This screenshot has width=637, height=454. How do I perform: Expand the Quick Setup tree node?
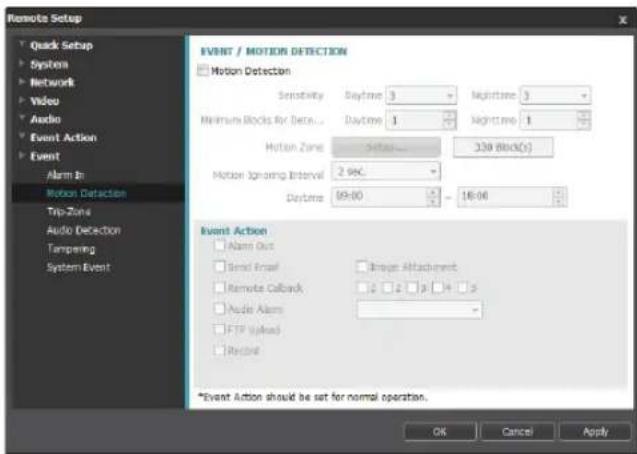coord(22,44)
